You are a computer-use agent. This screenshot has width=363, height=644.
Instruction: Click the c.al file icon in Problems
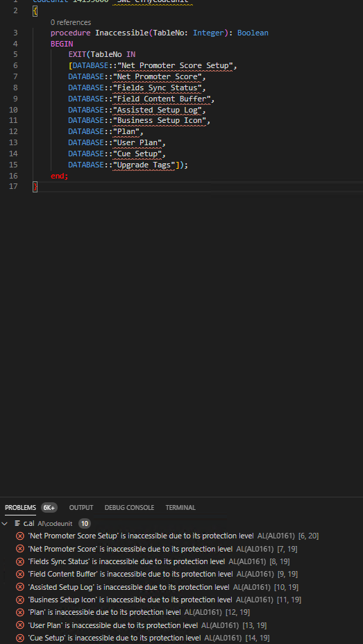(x=17, y=524)
